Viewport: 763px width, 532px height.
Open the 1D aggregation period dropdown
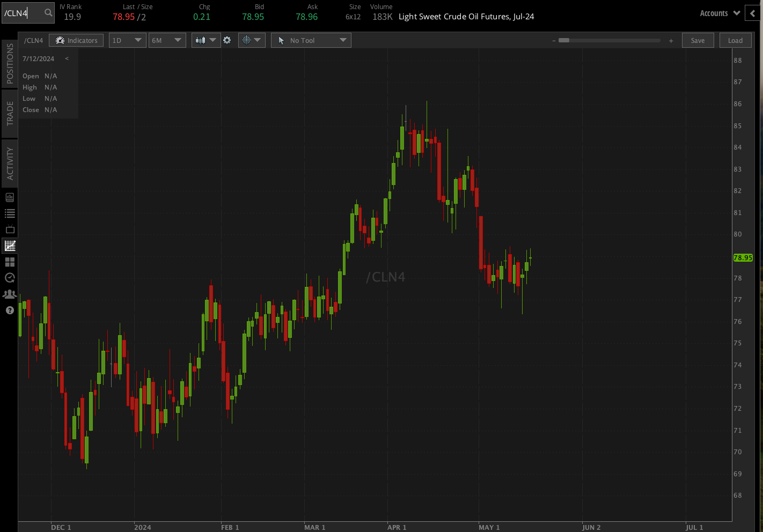(128, 40)
